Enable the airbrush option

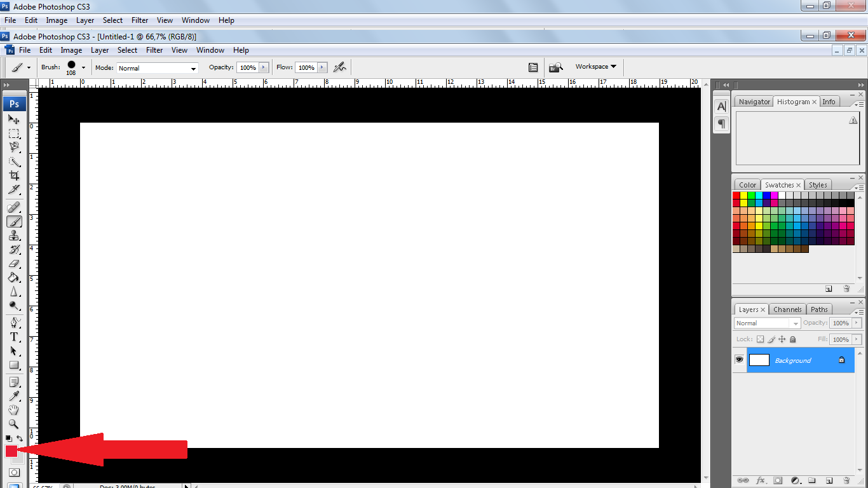tap(340, 67)
